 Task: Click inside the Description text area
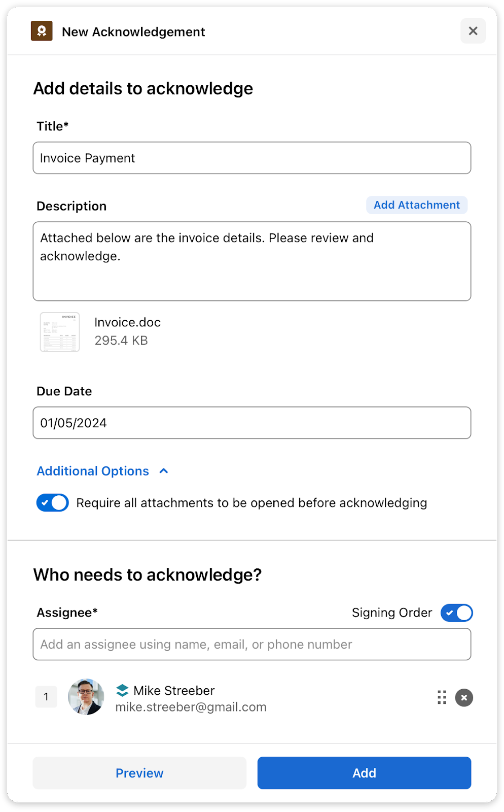252,261
